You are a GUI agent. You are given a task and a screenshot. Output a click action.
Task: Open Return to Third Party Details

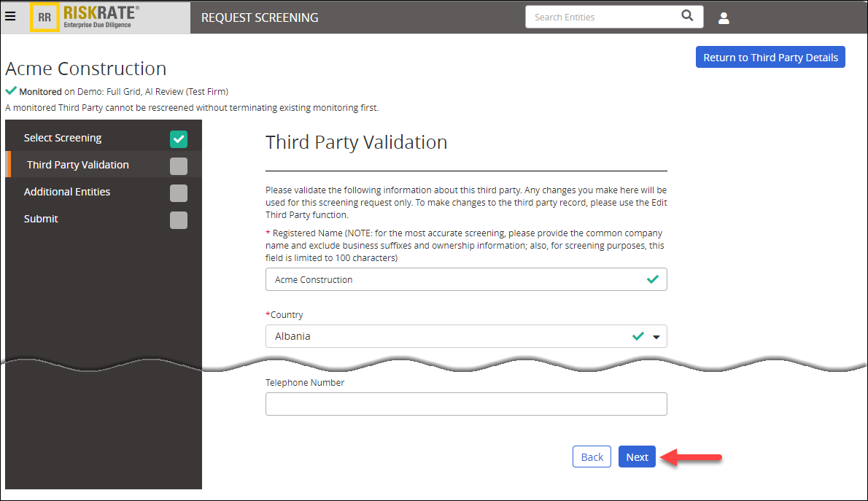pyautogui.click(x=770, y=57)
